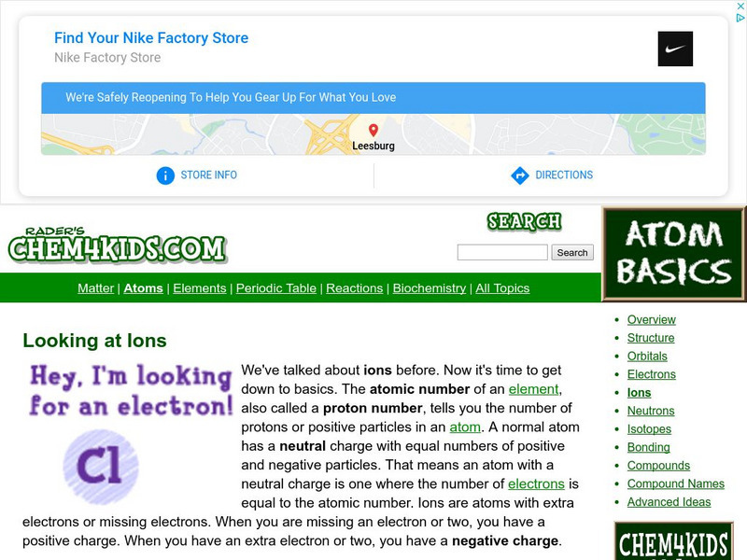Screen dimensions: 747x560
Task: Select All Topics in the green bar
Action: pos(502,288)
